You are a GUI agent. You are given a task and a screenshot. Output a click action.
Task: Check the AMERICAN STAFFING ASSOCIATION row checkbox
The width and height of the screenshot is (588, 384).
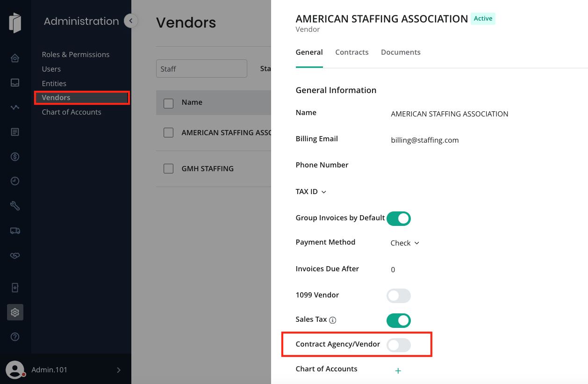tap(169, 133)
